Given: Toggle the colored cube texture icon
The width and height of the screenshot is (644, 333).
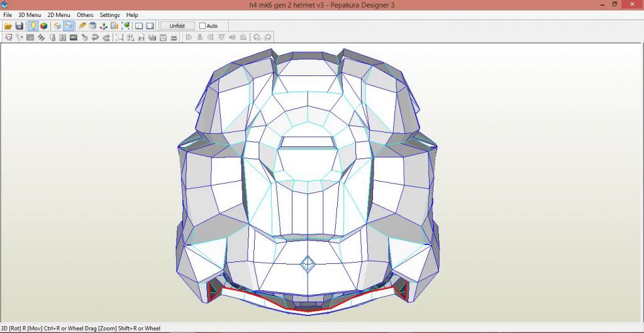Looking at the screenshot, I should pos(43,26).
